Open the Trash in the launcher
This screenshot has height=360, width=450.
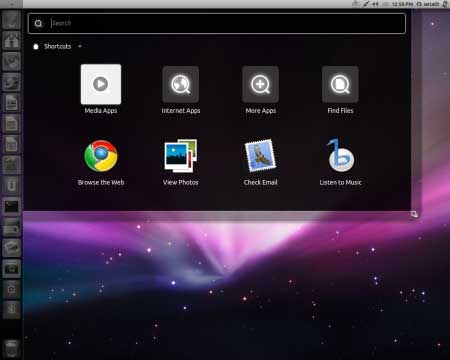(11, 348)
